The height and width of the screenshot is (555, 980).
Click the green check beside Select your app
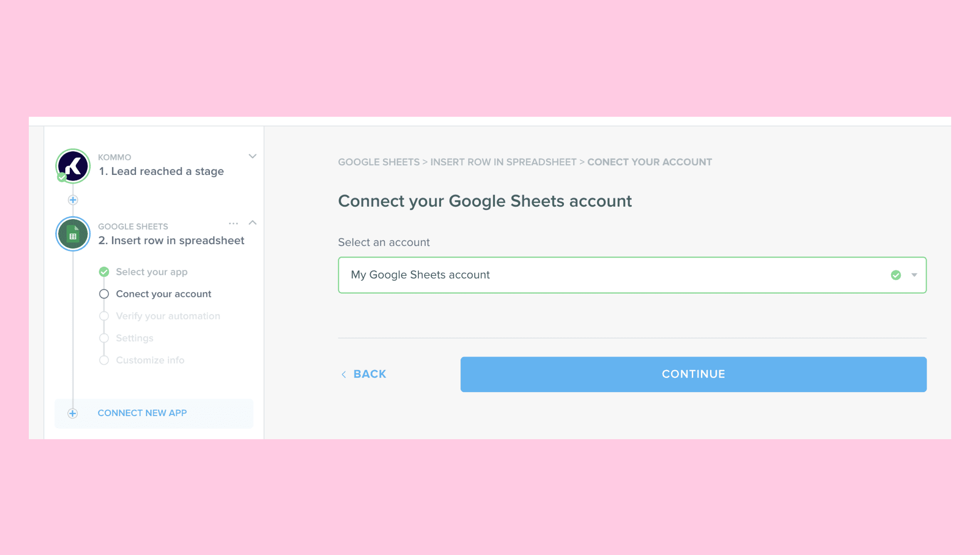[x=104, y=272]
